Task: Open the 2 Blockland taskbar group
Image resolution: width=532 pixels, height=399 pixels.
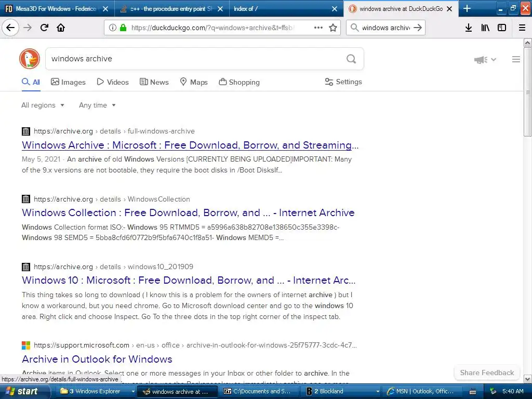Action: pos(341,391)
